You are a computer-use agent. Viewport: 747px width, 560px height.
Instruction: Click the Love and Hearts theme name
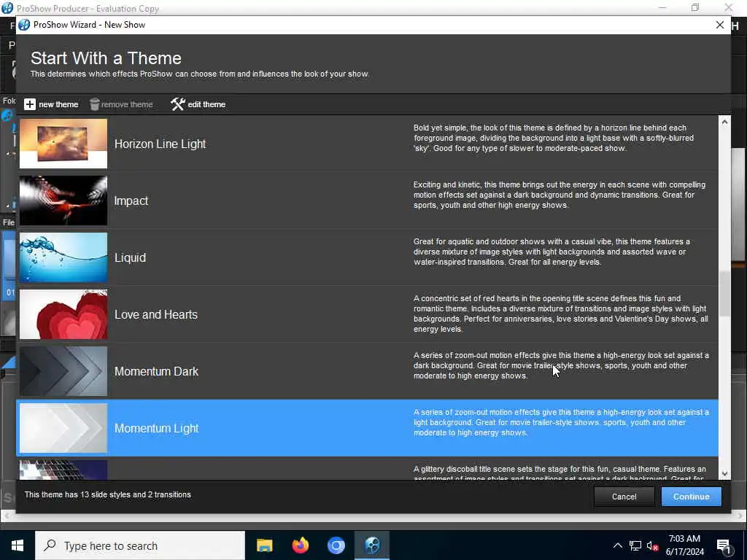(x=156, y=315)
